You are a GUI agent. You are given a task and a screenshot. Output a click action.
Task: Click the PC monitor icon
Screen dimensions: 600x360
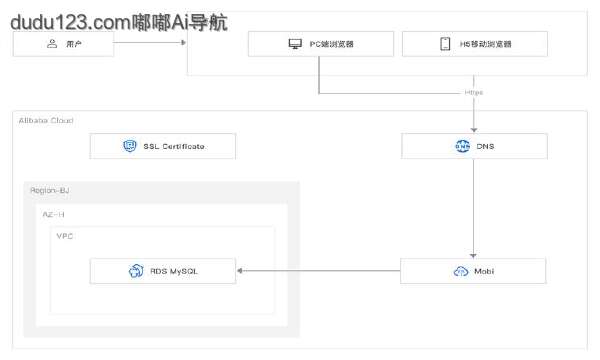click(295, 44)
